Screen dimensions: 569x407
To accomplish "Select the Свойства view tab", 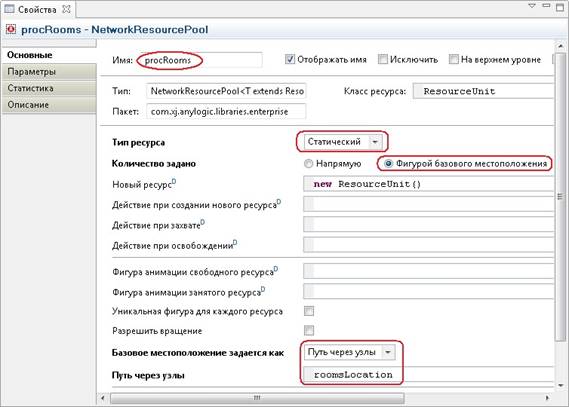I will [37, 9].
